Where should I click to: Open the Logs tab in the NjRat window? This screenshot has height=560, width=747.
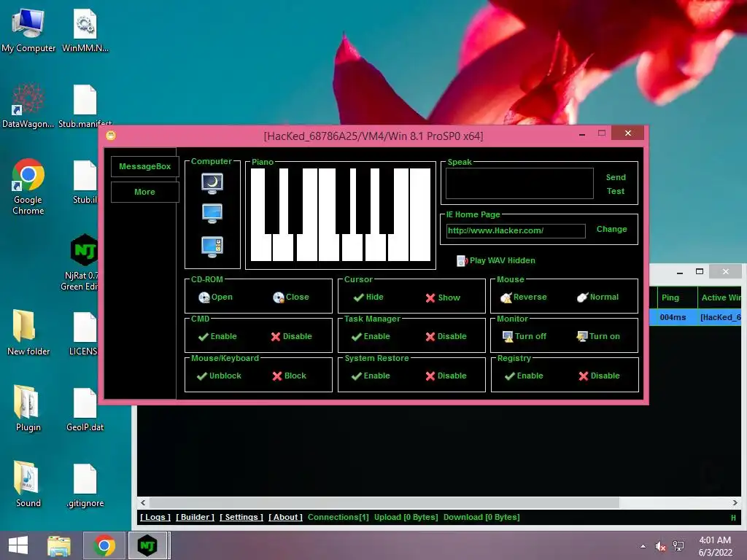point(155,517)
